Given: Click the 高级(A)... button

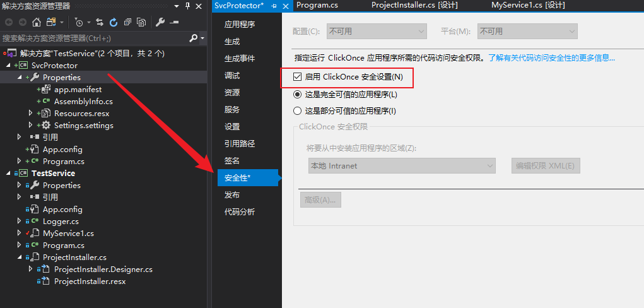Looking at the screenshot, I should click(320, 200).
